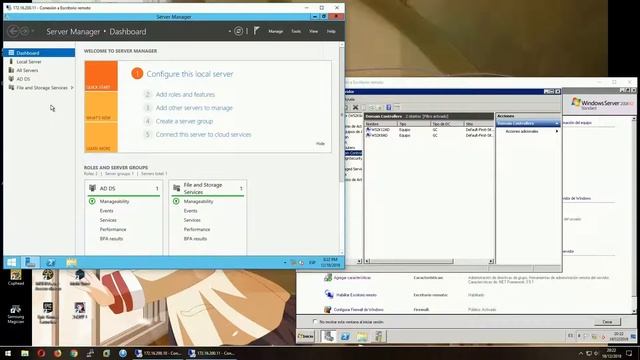
Task: Open the AD DS role tile header
Action: tap(124, 188)
